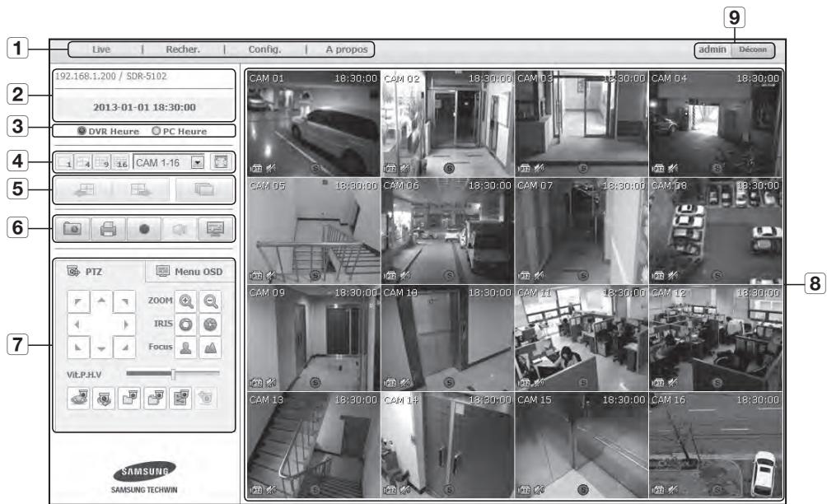
Task: Print the current screen image
Action: point(108,229)
